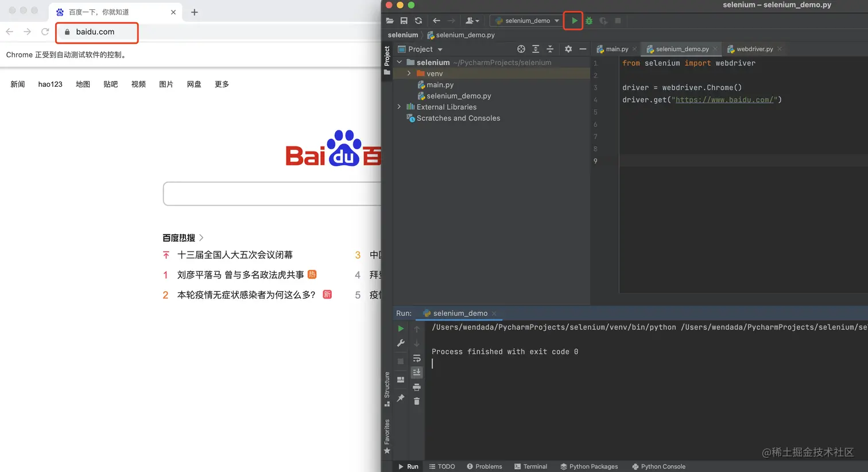Image resolution: width=868 pixels, height=472 pixels.
Task: Close the main.py editor tab
Action: click(634, 49)
